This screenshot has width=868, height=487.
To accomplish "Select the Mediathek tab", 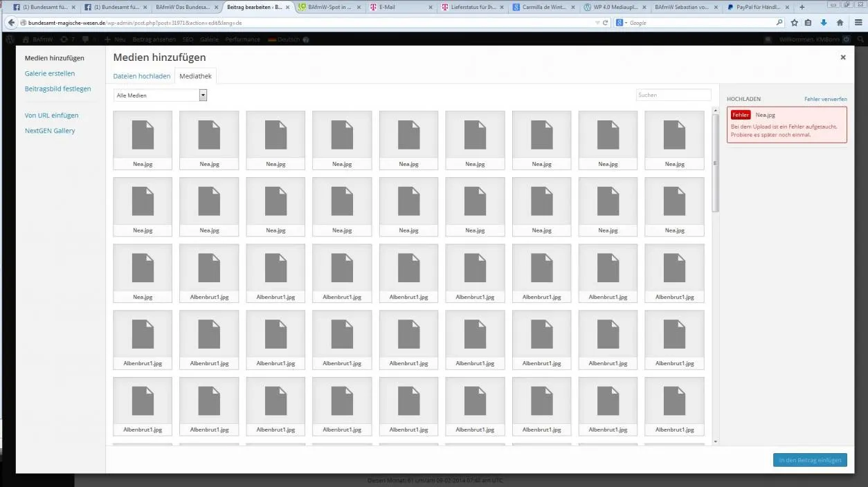I will coord(195,76).
